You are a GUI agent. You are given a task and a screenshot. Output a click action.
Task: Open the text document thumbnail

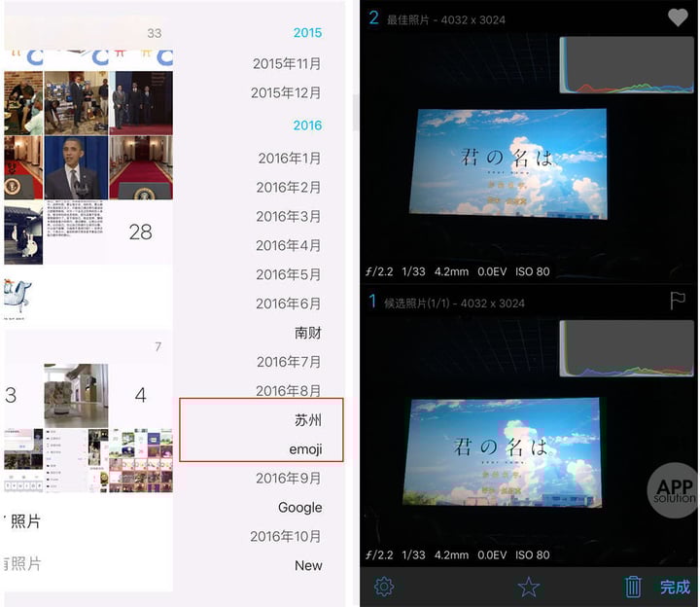[x=76, y=232]
